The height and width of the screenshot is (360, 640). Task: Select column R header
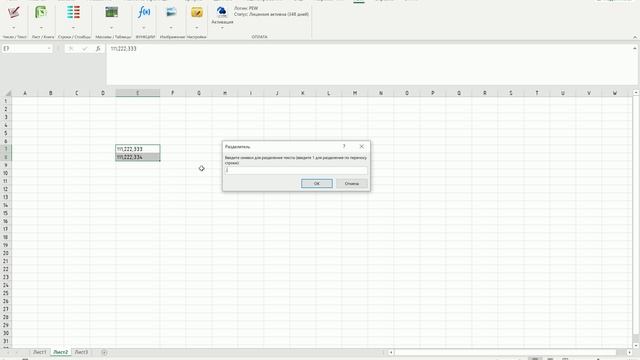[x=484, y=93]
